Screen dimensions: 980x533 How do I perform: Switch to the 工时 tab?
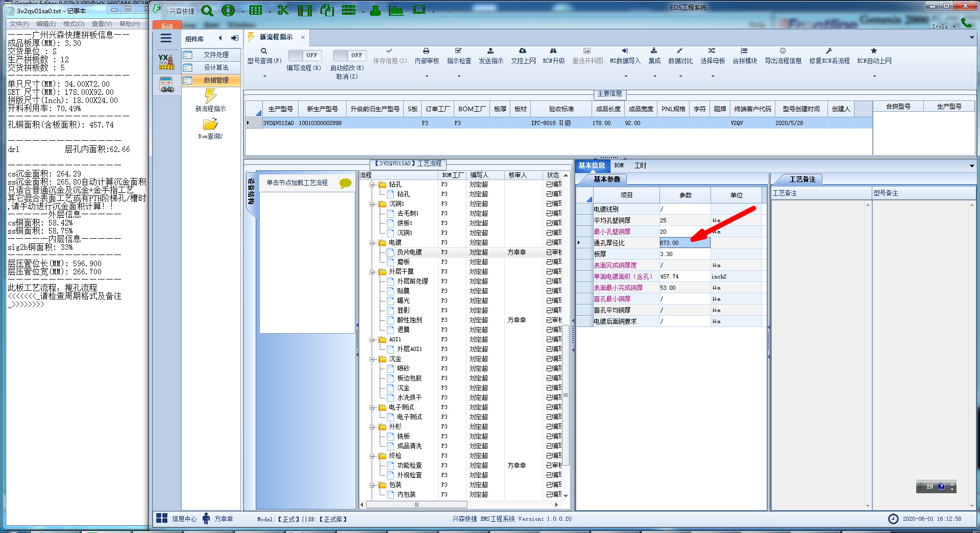point(640,166)
